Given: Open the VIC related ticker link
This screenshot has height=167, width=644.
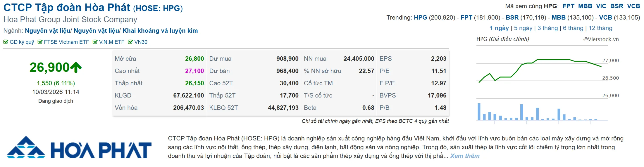Looking at the screenshot, I should (x=601, y=6).
